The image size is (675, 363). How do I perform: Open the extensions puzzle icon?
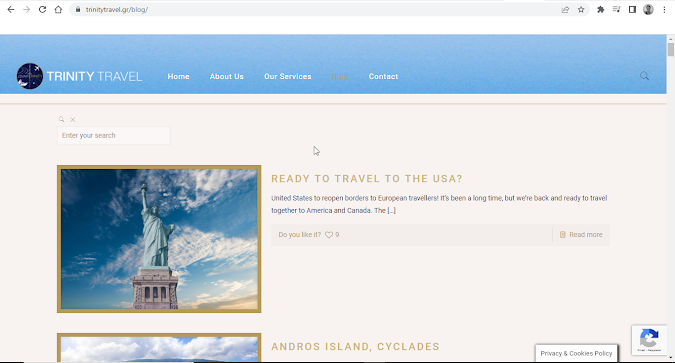pyautogui.click(x=601, y=9)
